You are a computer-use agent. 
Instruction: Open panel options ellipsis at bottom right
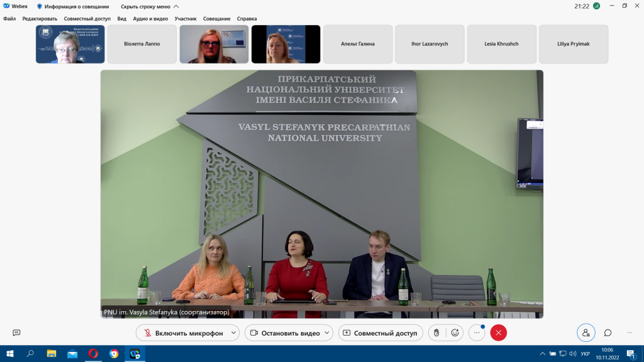pos(629,333)
